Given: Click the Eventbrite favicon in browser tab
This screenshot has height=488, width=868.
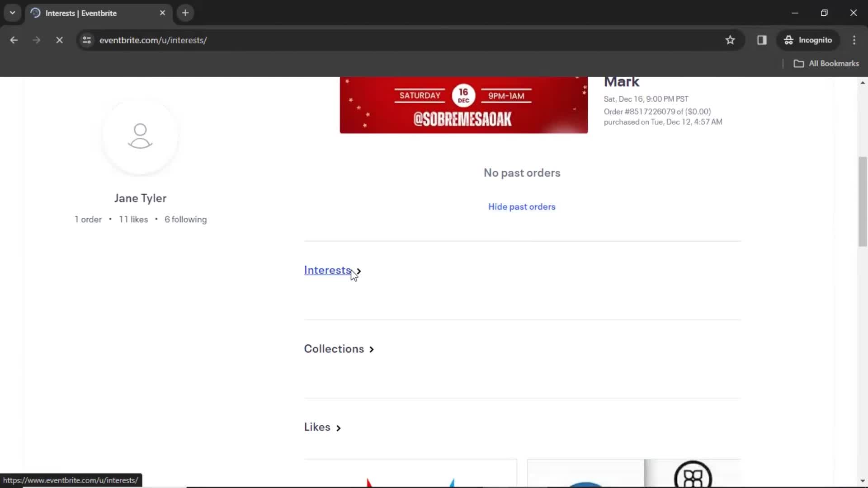Looking at the screenshot, I should click(x=36, y=13).
